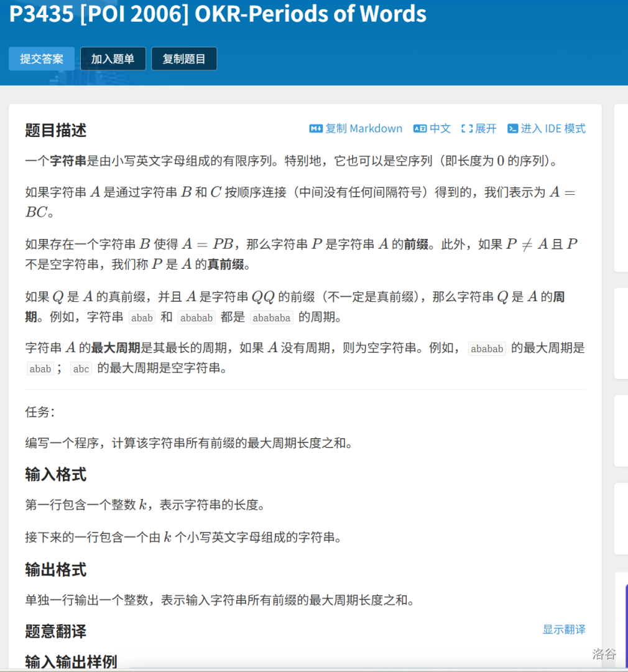Click the 复制 Markdown text link
Screen dimensions: 628x672
pyautogui.click(x=364, y=129)
